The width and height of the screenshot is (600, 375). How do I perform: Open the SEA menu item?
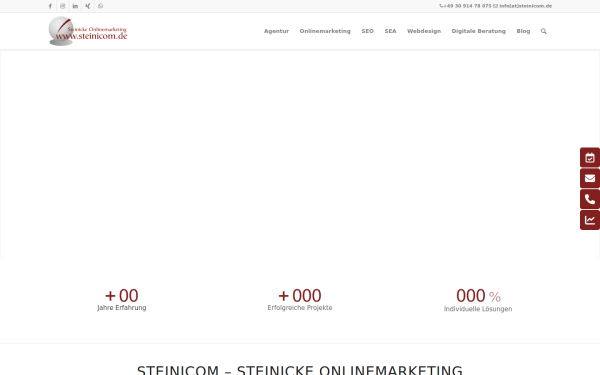coord(390,31)
